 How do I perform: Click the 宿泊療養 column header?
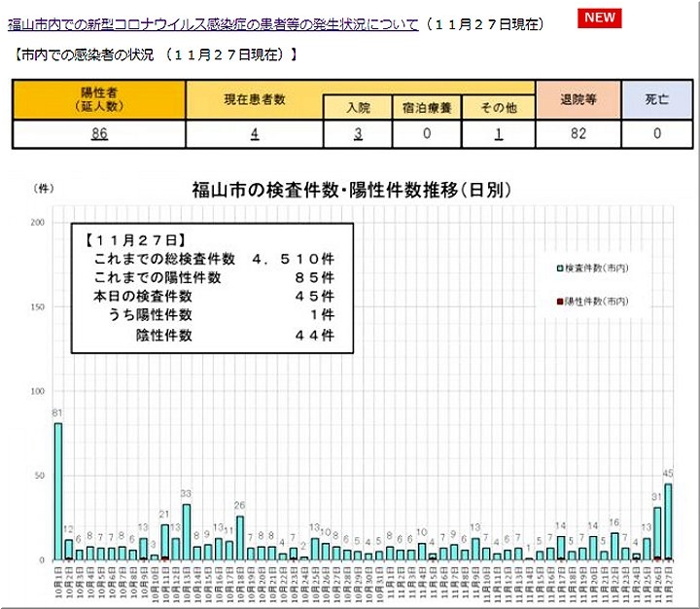tap(427, 108)
